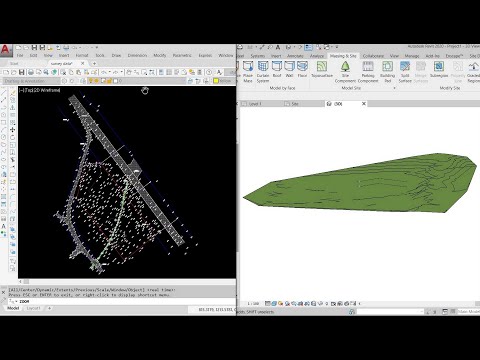Open the Yellow color control dropdown
This screenshot has height=360, width=480.
pyautogui.click(x=225, y=81)
